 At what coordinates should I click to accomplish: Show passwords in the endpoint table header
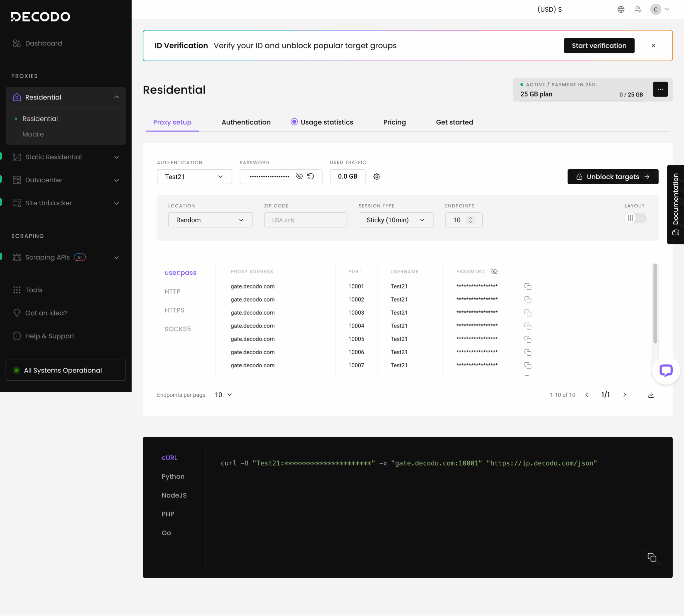coord(494,271)
